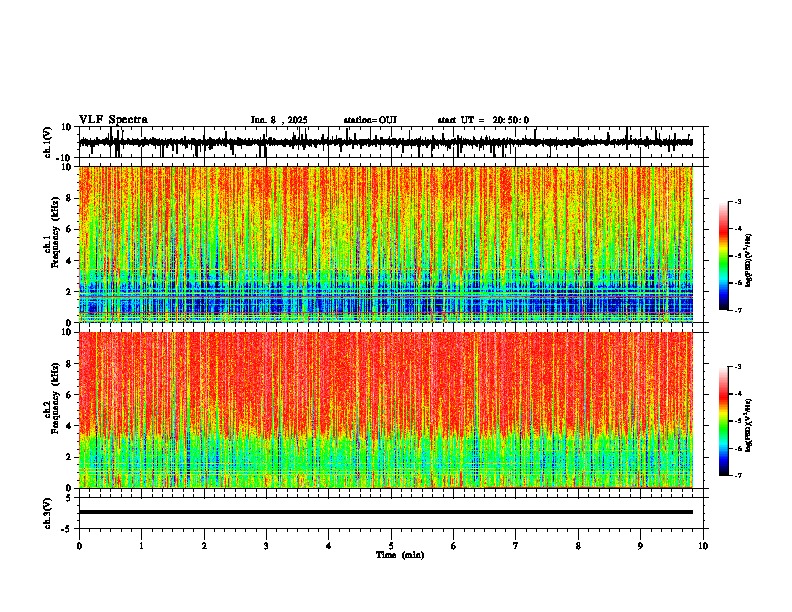This screenshot has height=612, width=792.
Task: Click the 'start UT = 20:50:0' text
Action: (483, 120)
